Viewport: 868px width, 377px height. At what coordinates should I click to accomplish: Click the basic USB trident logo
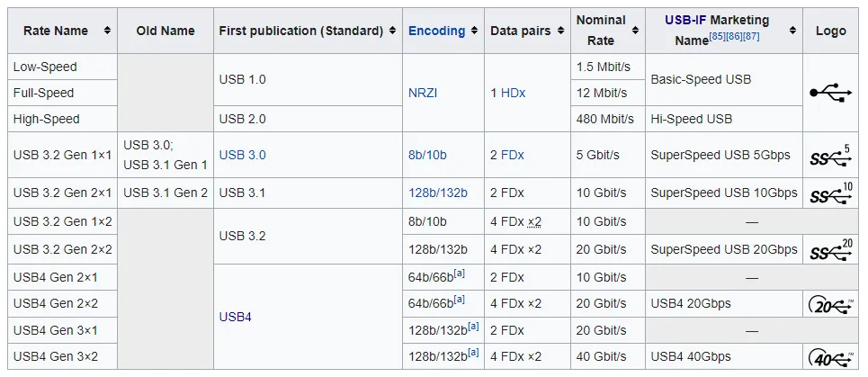[x=830, y=93]
